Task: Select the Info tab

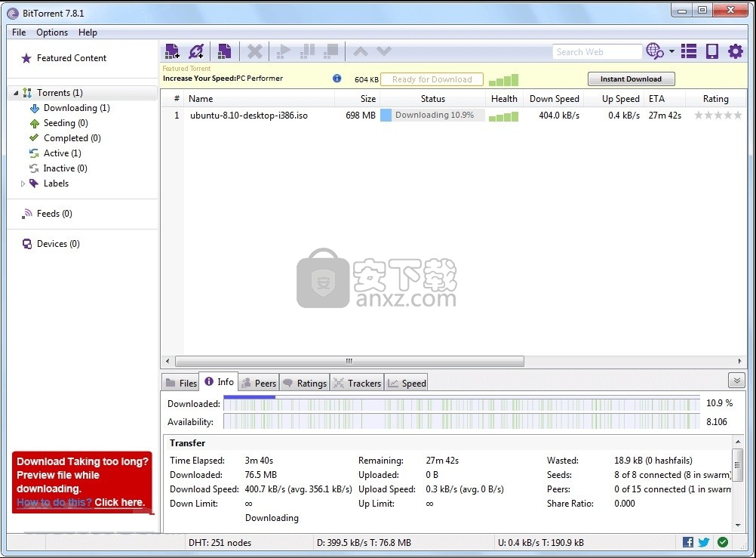Action: 219,382
